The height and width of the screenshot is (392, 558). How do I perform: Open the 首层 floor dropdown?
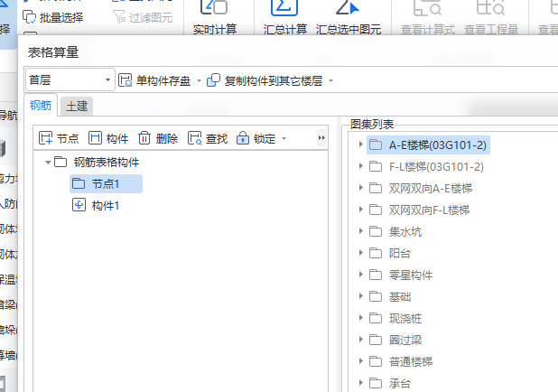coord(70,79)
